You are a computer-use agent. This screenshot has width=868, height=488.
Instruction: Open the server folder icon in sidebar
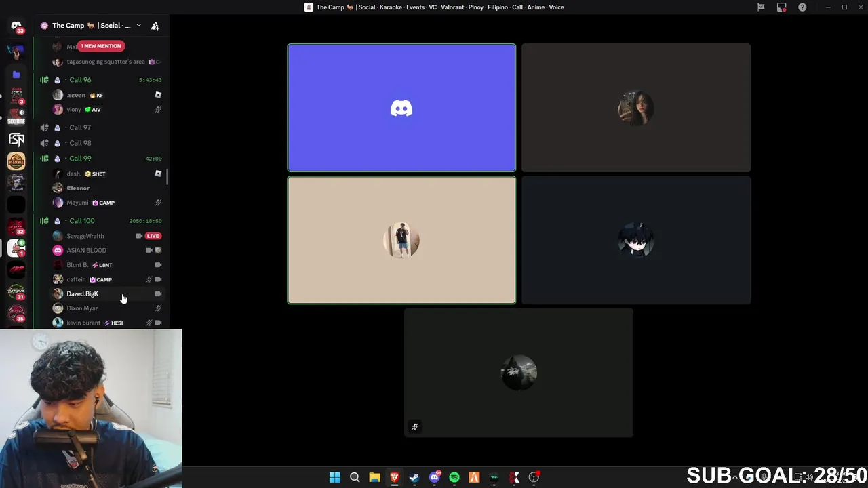pyautogui.click(x=16, y=75)
